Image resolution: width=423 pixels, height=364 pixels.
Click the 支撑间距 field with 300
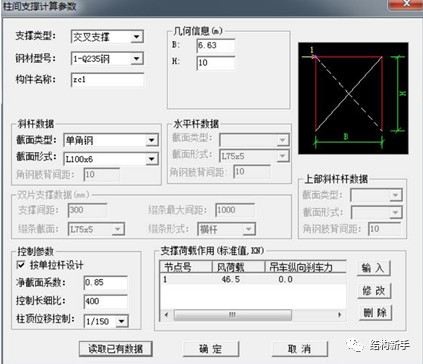point(87,210)
